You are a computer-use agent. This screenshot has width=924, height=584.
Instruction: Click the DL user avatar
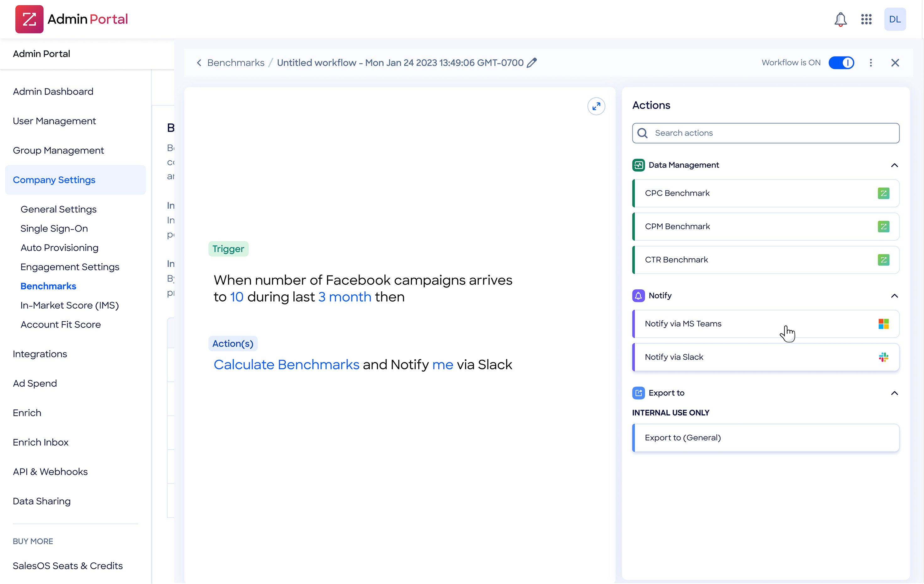pyautogui.click(x=895, y=19)
